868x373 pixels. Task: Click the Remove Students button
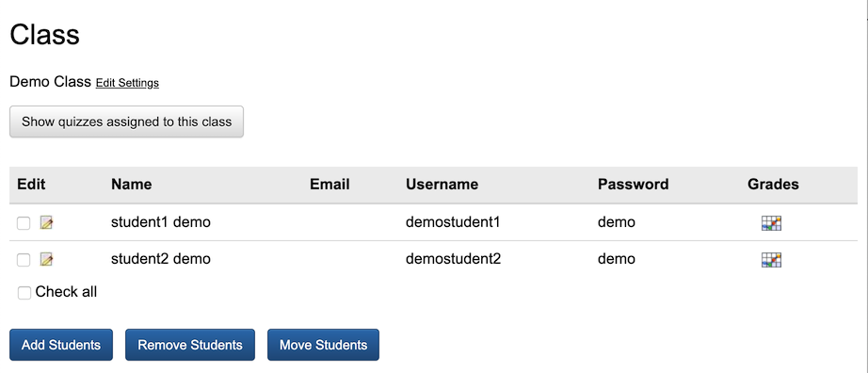point(190,345)
